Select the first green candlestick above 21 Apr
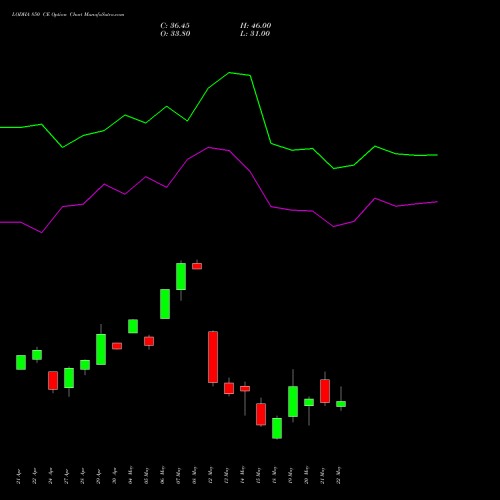 [x=21, y=362]
